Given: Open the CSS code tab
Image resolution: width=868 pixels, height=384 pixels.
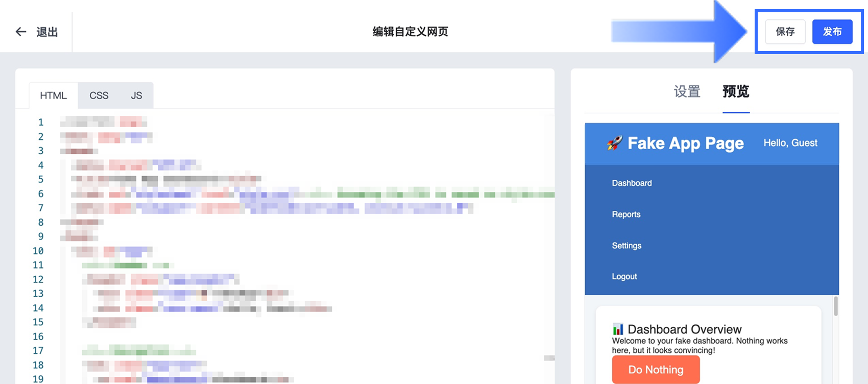Looking at the screenshot, I should (x=99, y=95).
